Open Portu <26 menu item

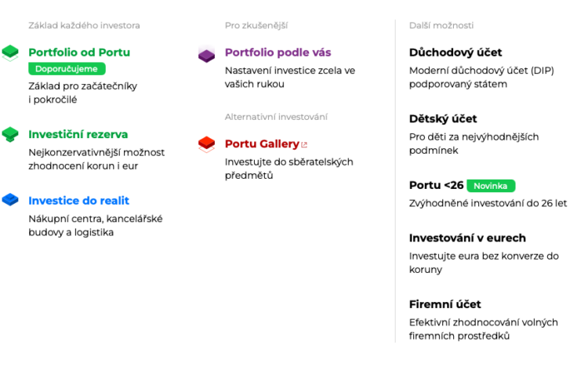point(437,185)
